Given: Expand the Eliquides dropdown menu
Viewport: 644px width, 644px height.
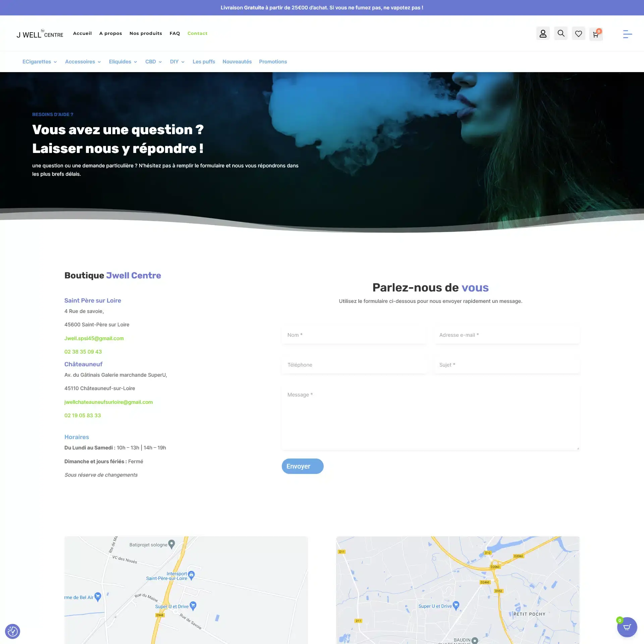Looking at the screenshot, I should [x=123, y=62].
